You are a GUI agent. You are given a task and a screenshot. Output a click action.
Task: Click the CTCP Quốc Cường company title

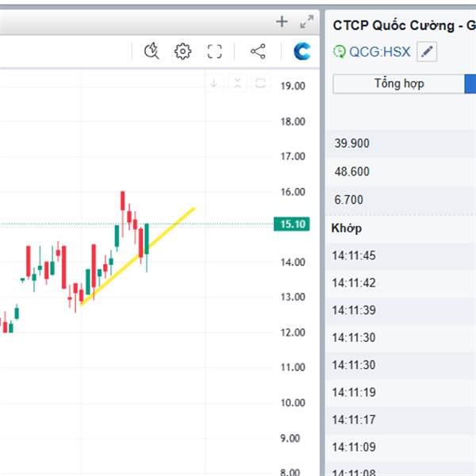tap(405, 25)
